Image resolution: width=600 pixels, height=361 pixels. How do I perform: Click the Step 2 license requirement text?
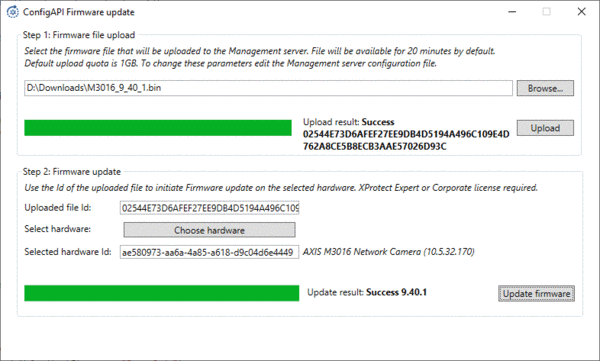click(281, 188)
